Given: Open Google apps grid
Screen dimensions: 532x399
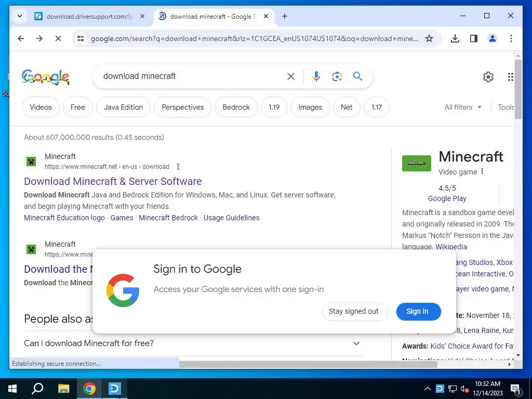Looking at the screenshot, I should [x=510, y=77].
